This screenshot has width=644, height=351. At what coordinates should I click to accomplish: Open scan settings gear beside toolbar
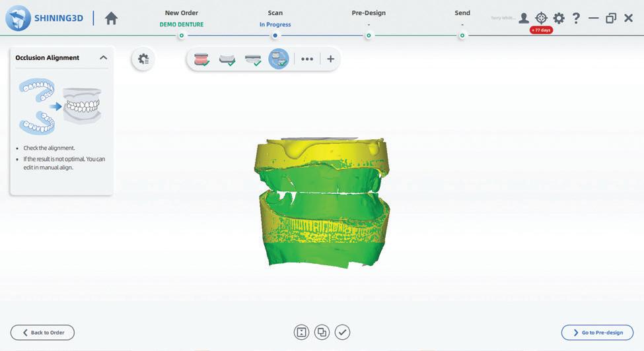tap(143, 59)
